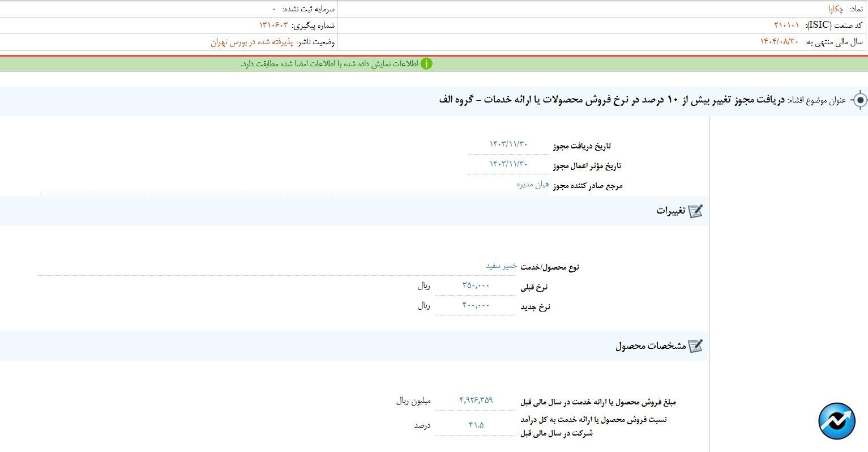Click the target icon beside عنوان موضوع افشاء
The image size is (868, 452).
coord(860,100)
